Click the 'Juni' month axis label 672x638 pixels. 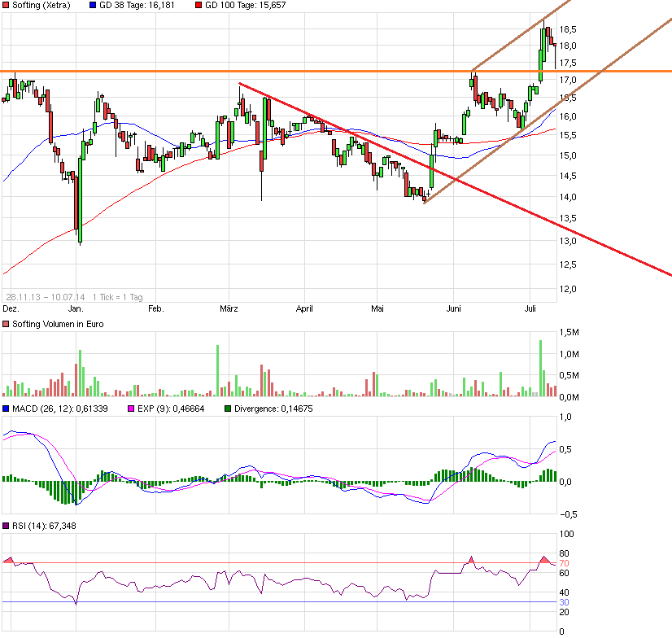point(453,308)
